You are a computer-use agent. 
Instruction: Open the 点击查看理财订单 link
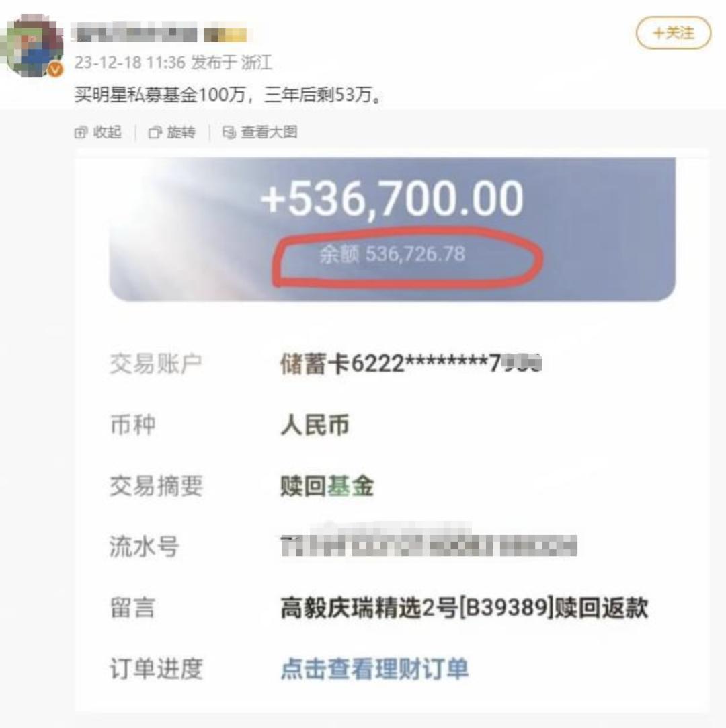click(x=374, y=669)
